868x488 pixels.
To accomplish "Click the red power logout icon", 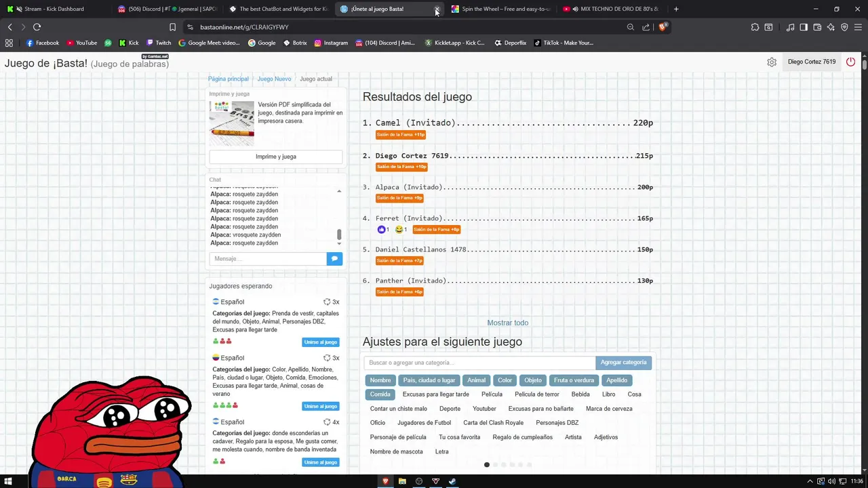I will click(x=850, y=62).
